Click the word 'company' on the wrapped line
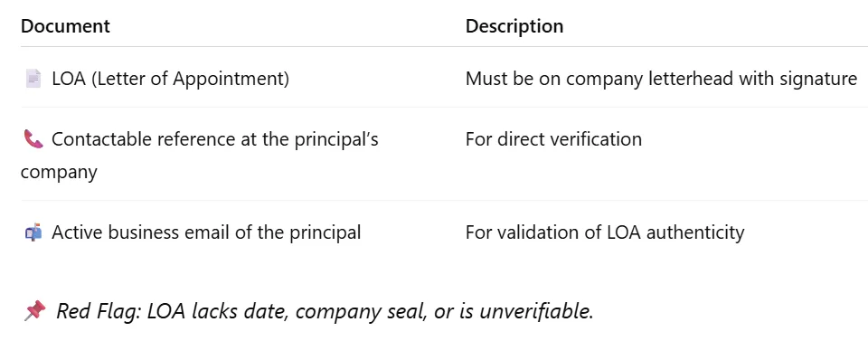This screenshot has width=868, height=360. point(59,172)
